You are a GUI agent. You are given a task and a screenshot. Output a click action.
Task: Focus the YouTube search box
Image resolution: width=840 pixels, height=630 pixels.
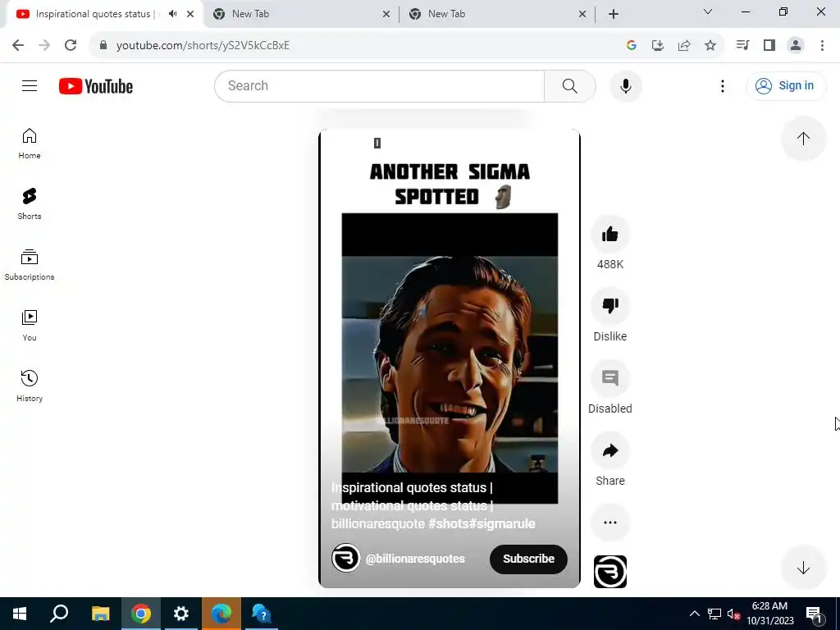[x=379, y=85]
